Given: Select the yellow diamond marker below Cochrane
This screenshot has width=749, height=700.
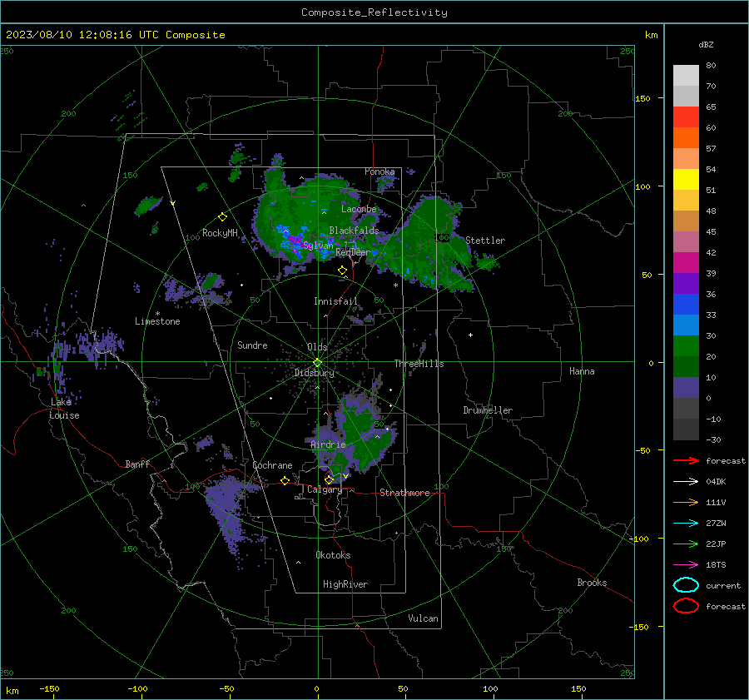Looking at the screenshot, I should [x=285, y=480].
